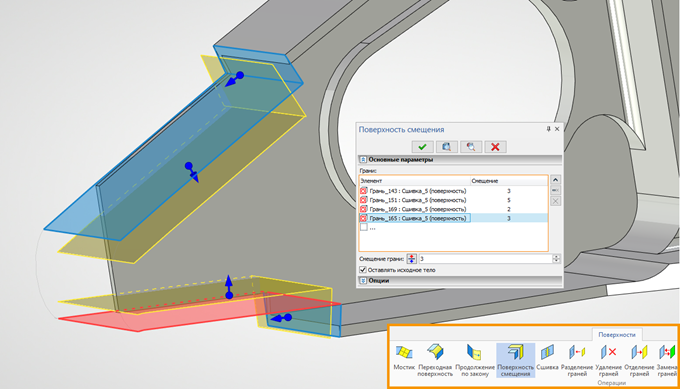Select the Мостик surface tool
Viewport: 680px width, 389px height.
[x=404, y=358]
